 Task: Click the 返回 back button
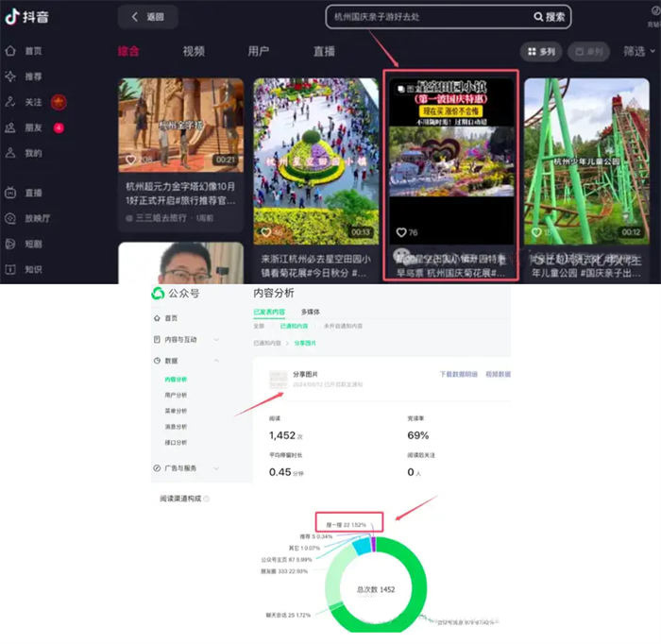coord(147,17)
